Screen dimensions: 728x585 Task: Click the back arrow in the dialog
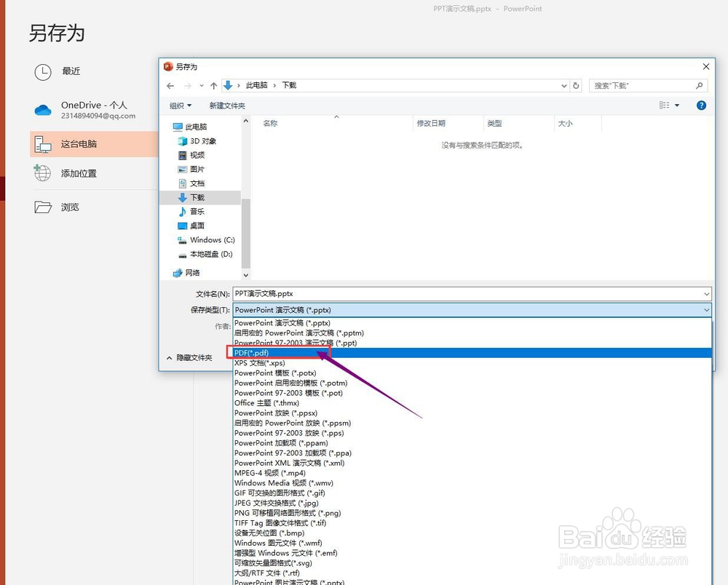pyautogui.click(x=170, y=86)
